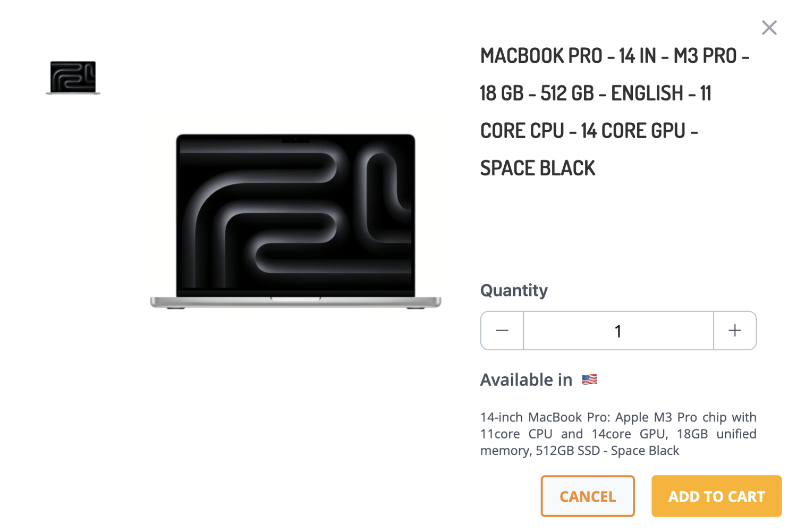Click the "Quantity" label
Viewport: 797px width, 532px height.
tap(514, 290)
